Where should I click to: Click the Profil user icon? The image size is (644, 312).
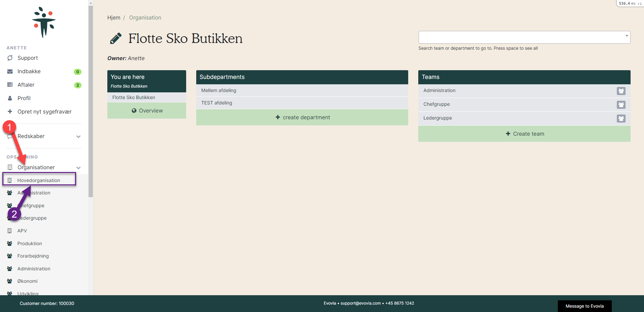tap(10, 98)
